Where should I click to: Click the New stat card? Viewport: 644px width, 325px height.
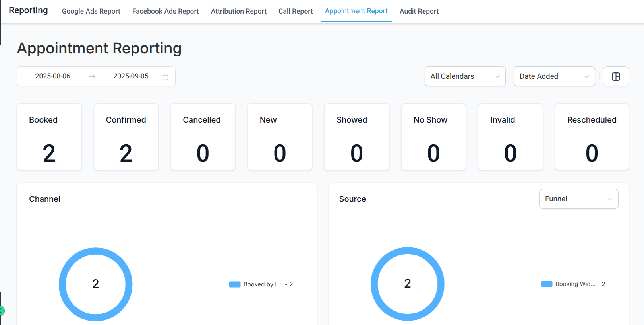280,137
